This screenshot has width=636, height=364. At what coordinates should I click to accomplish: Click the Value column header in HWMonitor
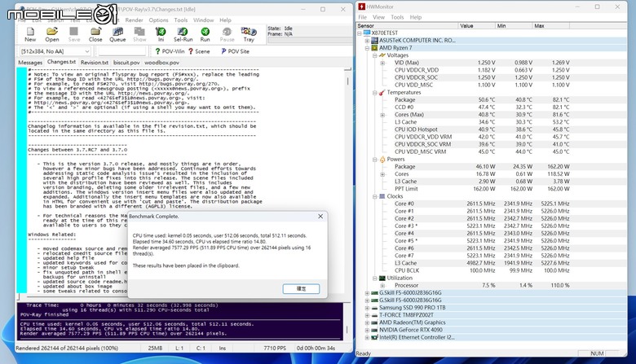point(476,26)
